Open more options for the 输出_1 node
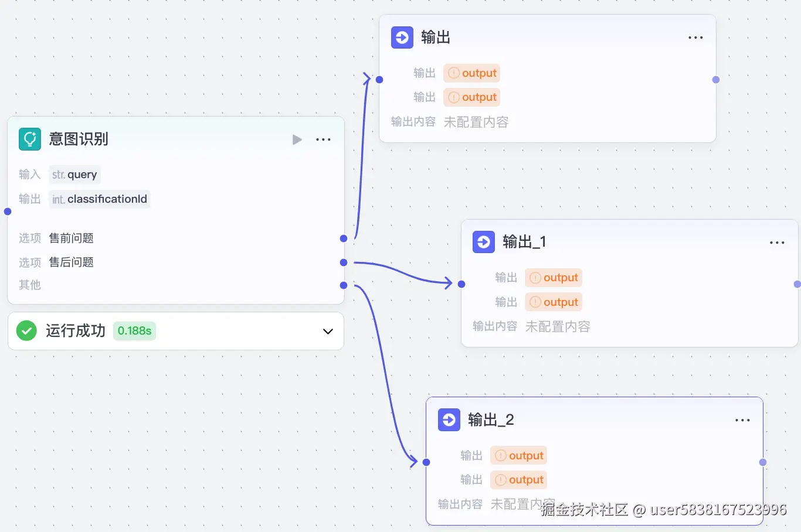801x532 pixels. 777,243
